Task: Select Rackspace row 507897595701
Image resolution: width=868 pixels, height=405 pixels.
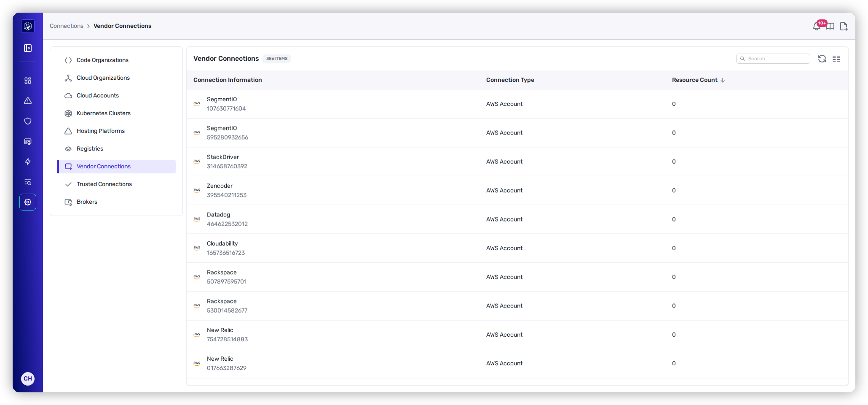Action: [x=517, y=277]
